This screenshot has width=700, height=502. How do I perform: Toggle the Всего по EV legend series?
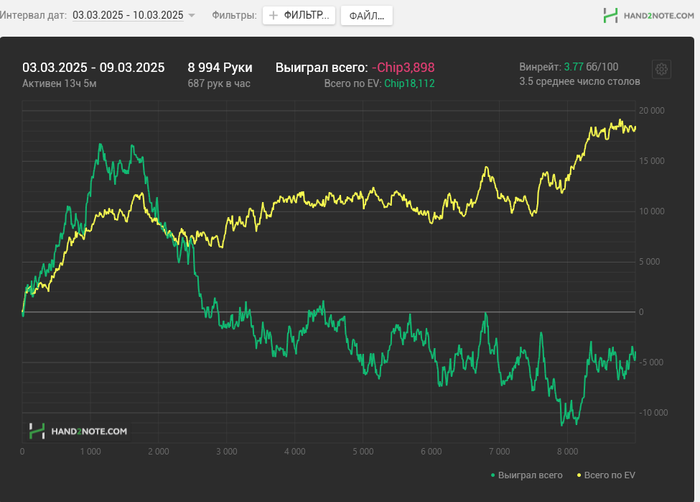pyautogui.click(x=606, y=475)
